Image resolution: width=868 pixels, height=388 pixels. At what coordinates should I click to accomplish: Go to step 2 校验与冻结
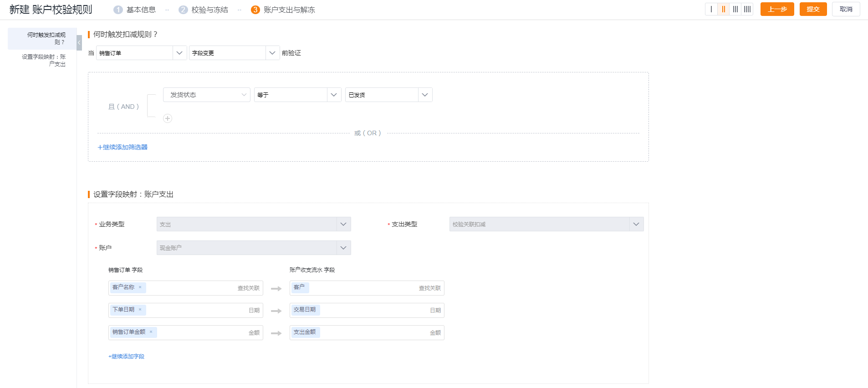click(204, 10)
